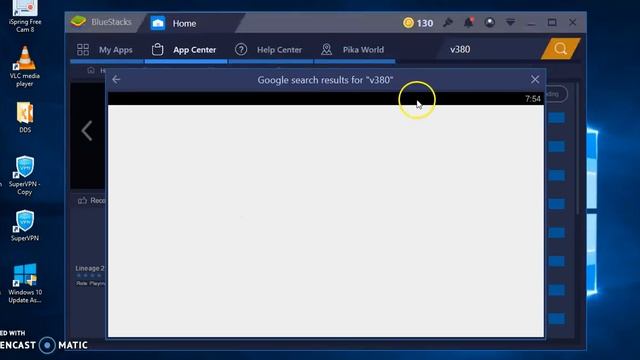
Task: Click the Recommended thumbs-up icon
Action: pos(82,200)
